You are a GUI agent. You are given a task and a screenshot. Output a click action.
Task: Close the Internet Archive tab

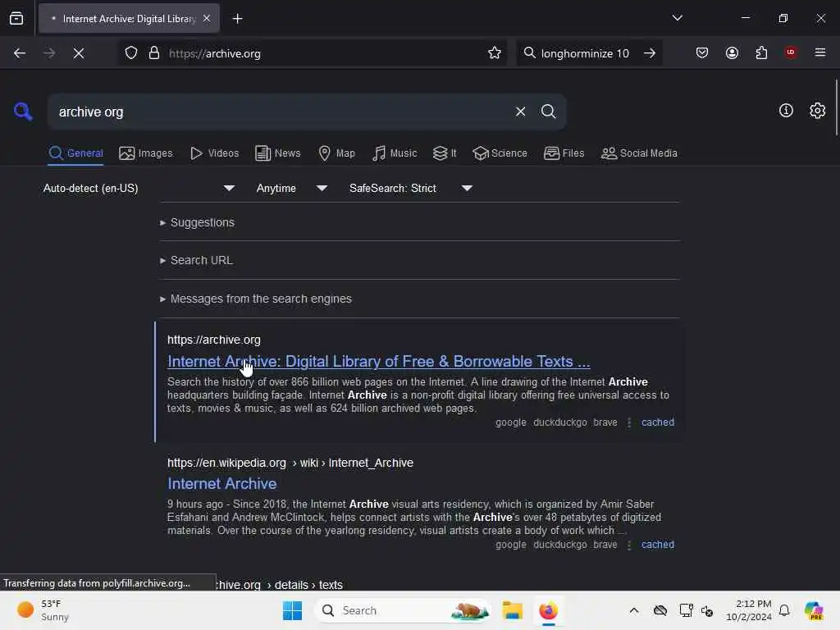click(207, 19)
